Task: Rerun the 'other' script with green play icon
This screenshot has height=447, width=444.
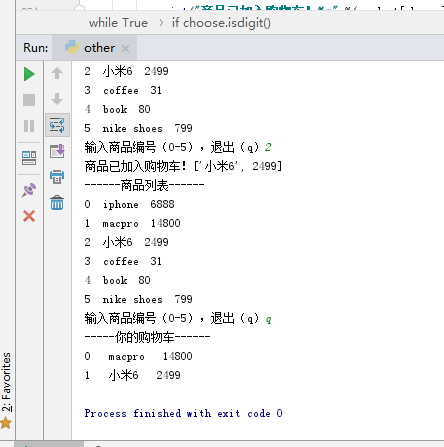Action: pos(29,74)
